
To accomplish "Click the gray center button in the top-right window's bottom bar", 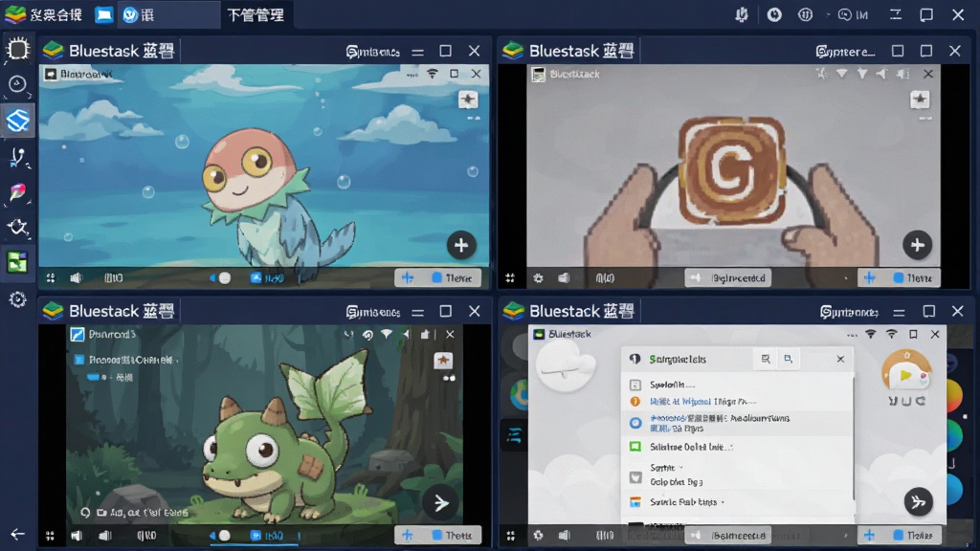I will tap(728, 278).
